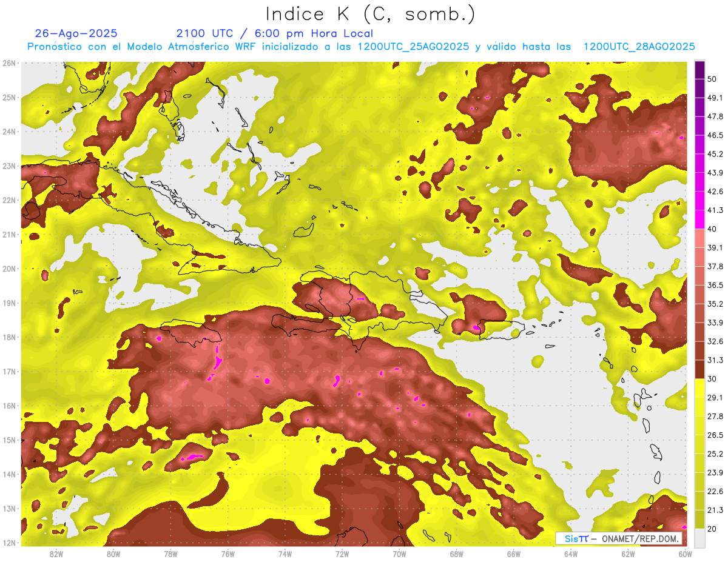Click the colorbar label '21.3'
728x562 pixels.
tap(715, 510)
